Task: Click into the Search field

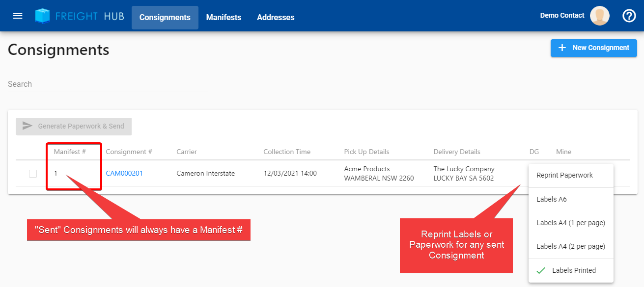Action: pyautogui.click(x=108, y=84)
